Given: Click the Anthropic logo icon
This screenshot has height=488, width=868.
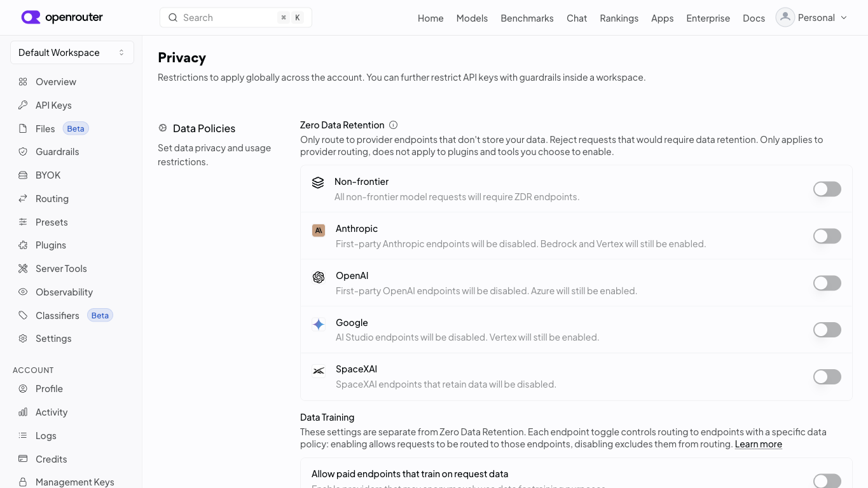Looking at the screenshot, I should [319, 231].
